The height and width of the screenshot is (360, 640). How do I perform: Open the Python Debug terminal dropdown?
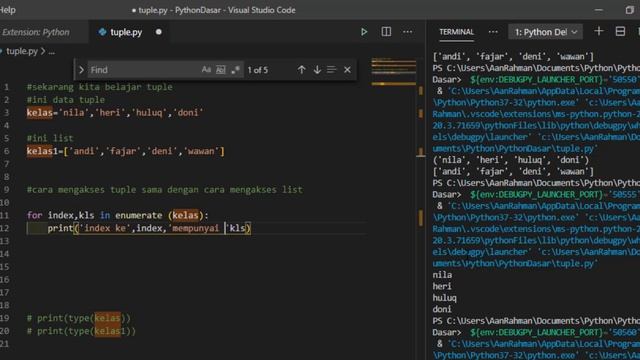(546, 32)
